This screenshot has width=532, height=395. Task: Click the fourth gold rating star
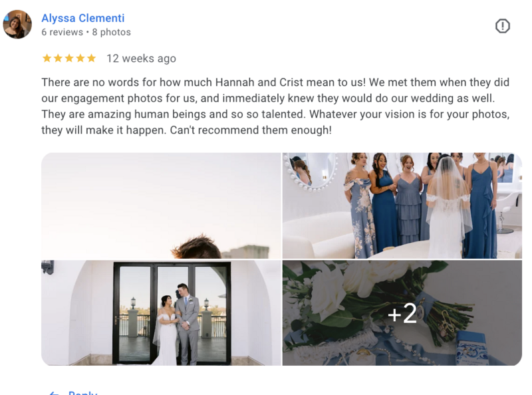pyautogui.click(x=80, y=59)
